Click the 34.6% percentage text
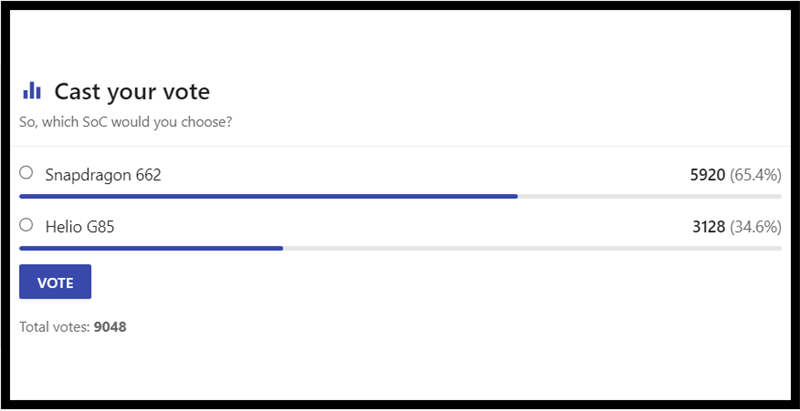The height and width of the screenshot is (411, 800). pos(755,227)
